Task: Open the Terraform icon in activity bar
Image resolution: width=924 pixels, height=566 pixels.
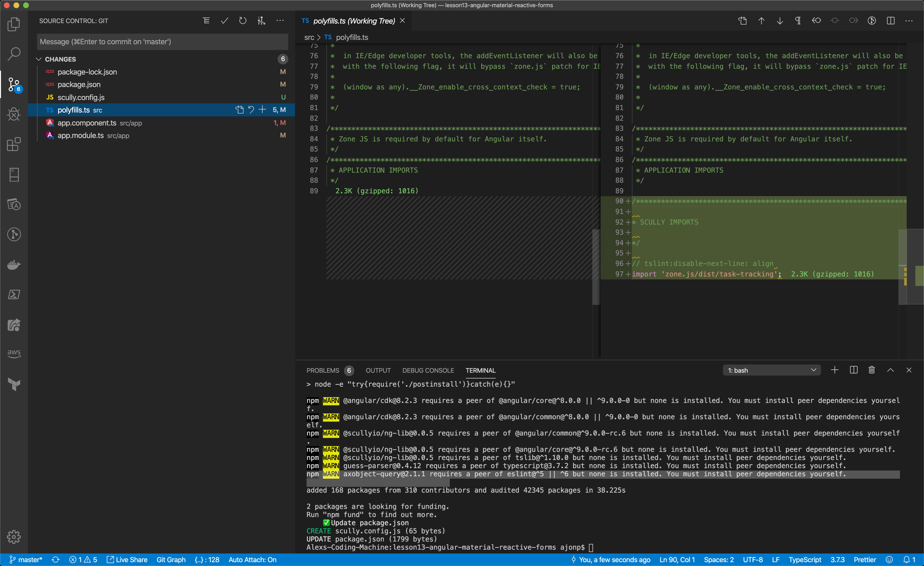Action: [14, 384]
